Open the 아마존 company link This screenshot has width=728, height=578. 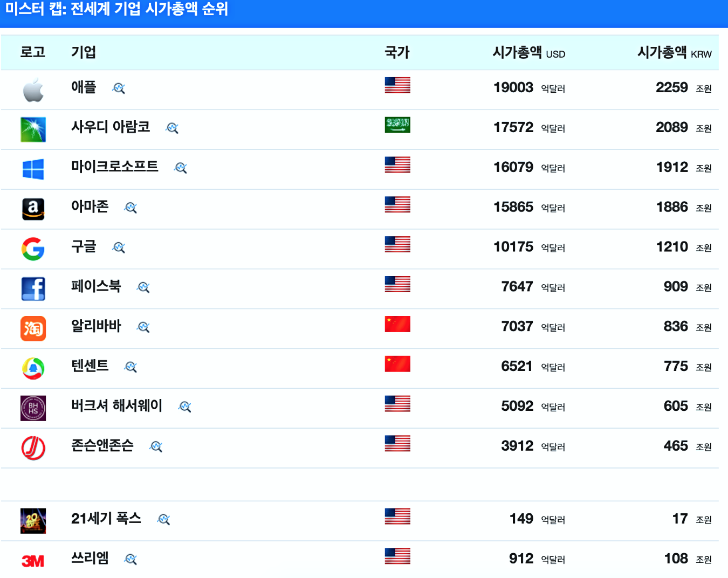pos(90,207)
